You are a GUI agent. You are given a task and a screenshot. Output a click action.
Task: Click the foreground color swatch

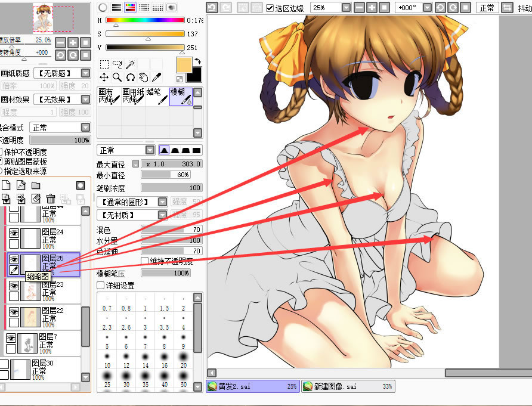pos(184,65)
